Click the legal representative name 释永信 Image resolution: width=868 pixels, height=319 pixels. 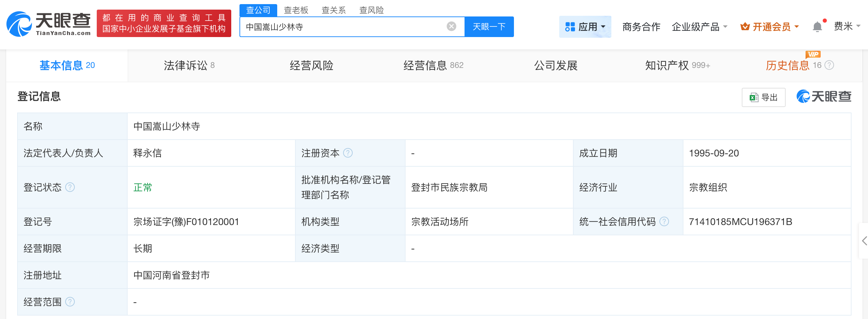pos(148,153)
